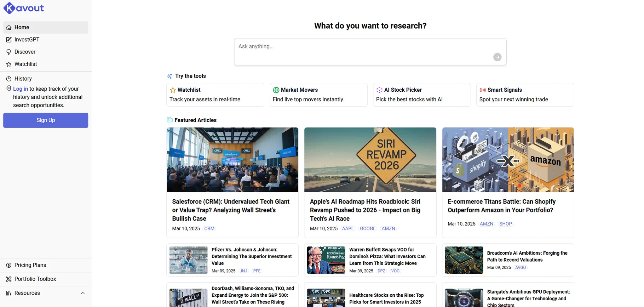644x307 pixels.
Task: Click the InvestGPT pencil icon
Action: coord(9,40)
